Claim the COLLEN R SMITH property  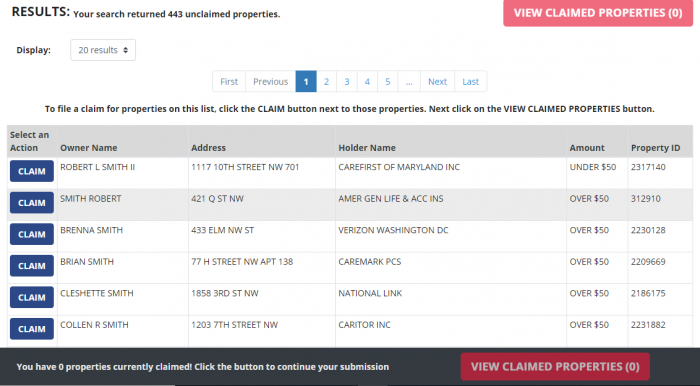(32, 329)
